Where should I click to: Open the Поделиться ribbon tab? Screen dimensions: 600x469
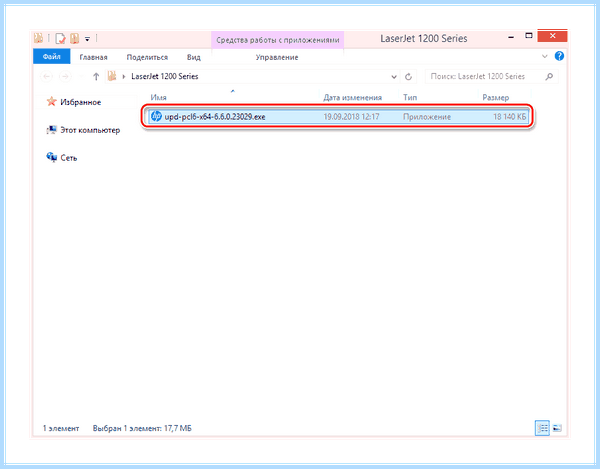tap(147, 57)
